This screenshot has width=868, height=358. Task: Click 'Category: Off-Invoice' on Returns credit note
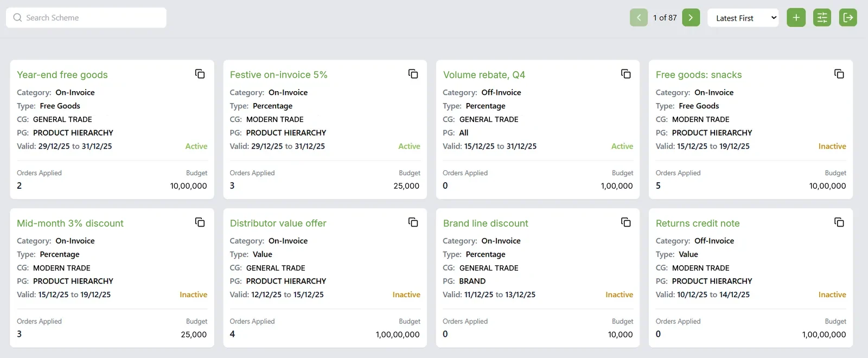695,241
